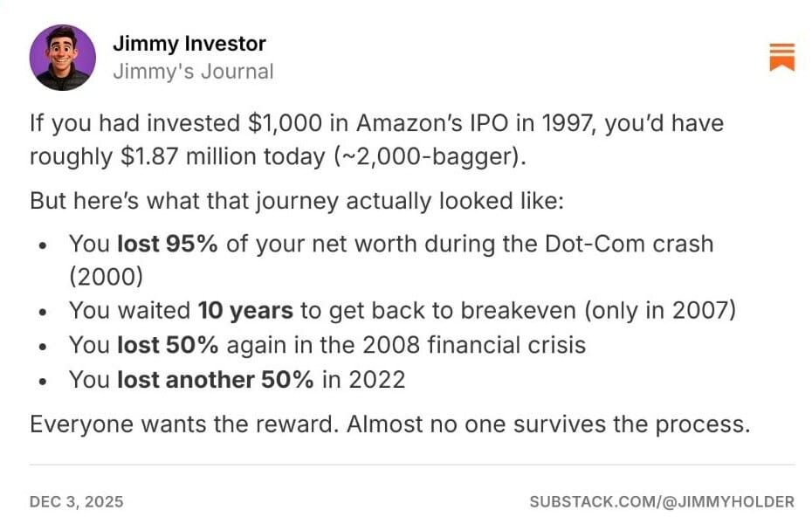Viewport: 812px width, 524px height.
Task: Visit the Jimmy's Journal publication
Action: click(193, 72)
